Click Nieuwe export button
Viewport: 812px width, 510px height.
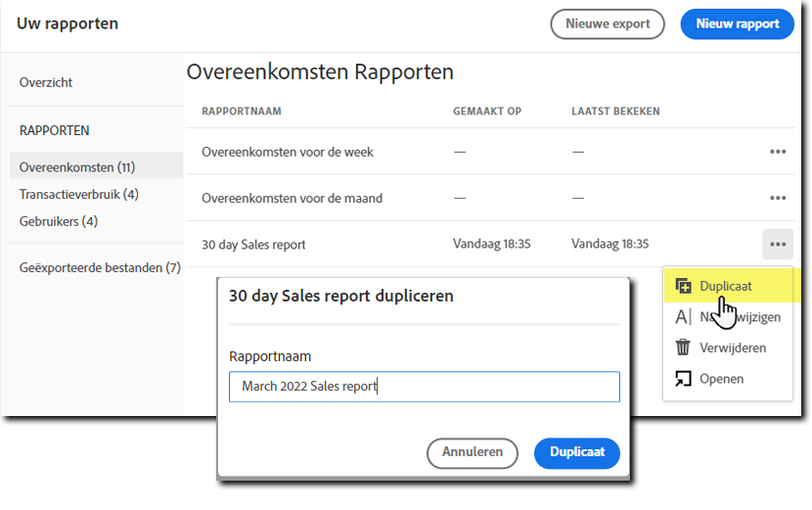[x=608, y=23]
